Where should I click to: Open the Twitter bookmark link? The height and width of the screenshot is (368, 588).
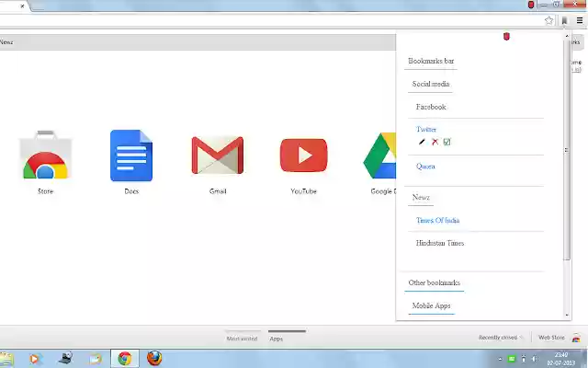(x=426, y=129)
